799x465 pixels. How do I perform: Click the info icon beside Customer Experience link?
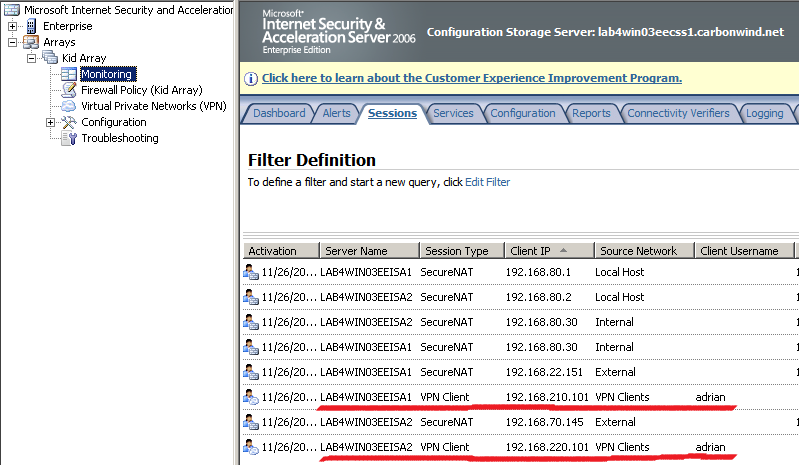tap(251, 79)
